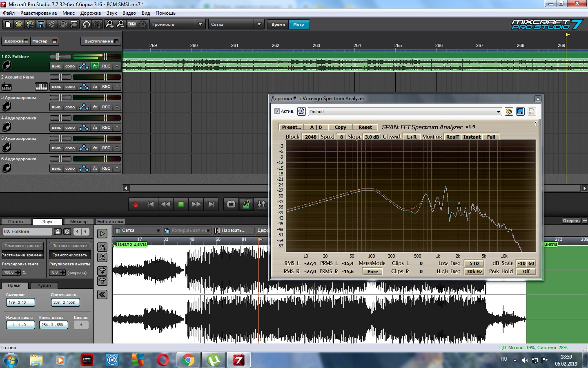Open the Копир.выдел.на dropdown
The height and width of the screenshot is (368, 588).
(187, 231)
